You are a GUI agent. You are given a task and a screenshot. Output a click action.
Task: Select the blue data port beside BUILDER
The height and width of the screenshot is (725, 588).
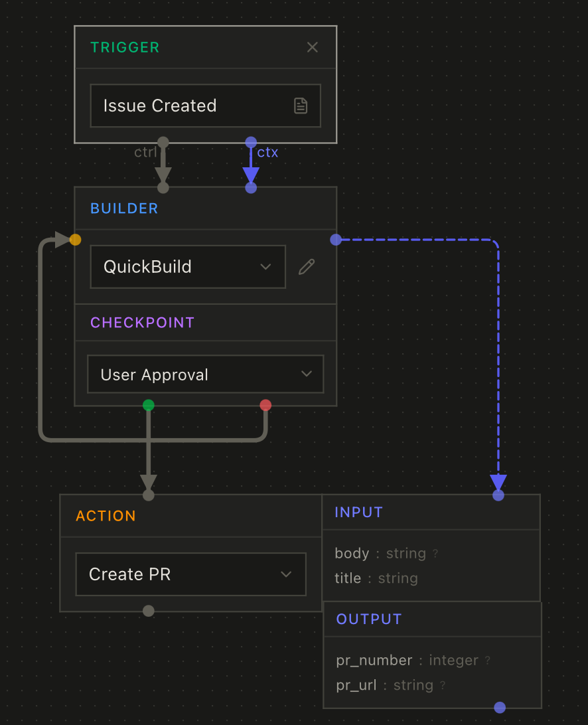[335, 240]
